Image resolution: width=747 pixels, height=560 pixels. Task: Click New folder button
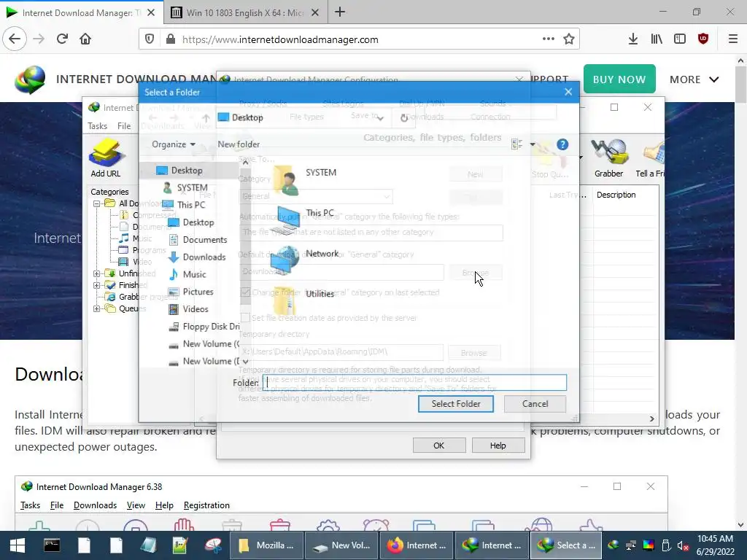tap(239, 144)
